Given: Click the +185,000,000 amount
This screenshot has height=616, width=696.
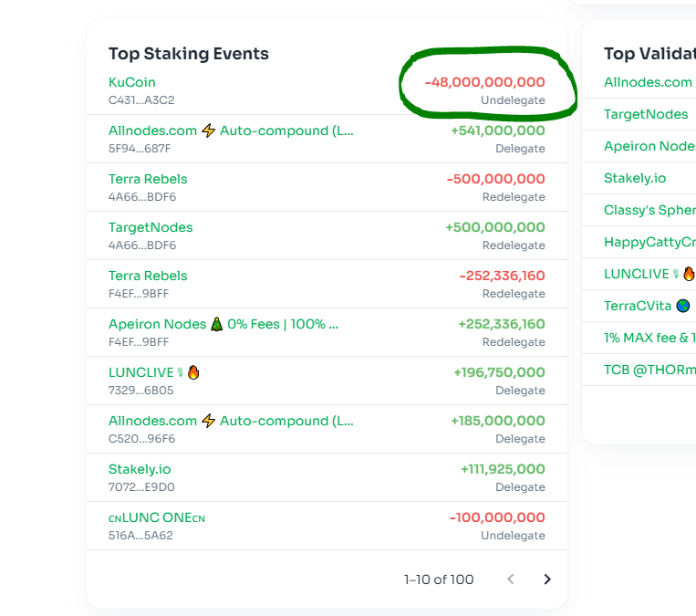Looking at the screenshot, I should pos(497,421).
